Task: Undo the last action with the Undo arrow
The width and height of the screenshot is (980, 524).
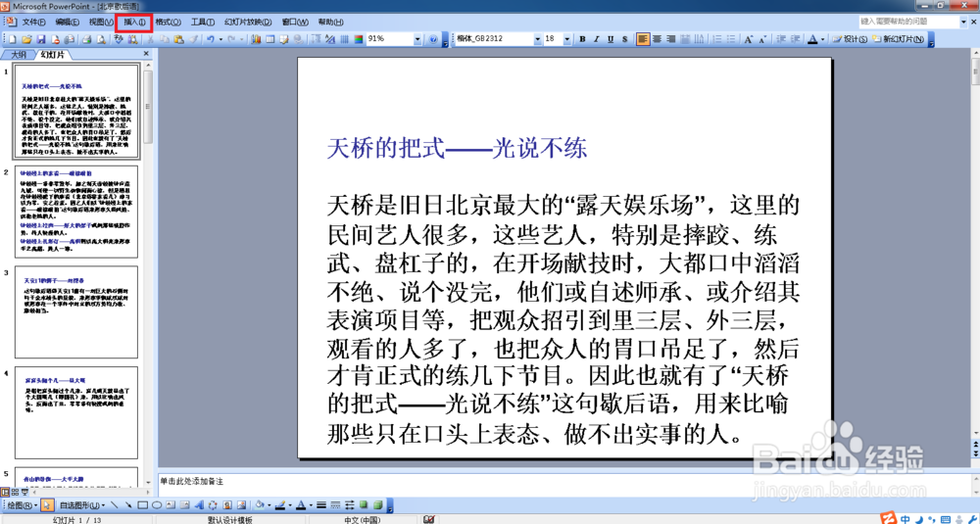Action: [x=211, y=39]
